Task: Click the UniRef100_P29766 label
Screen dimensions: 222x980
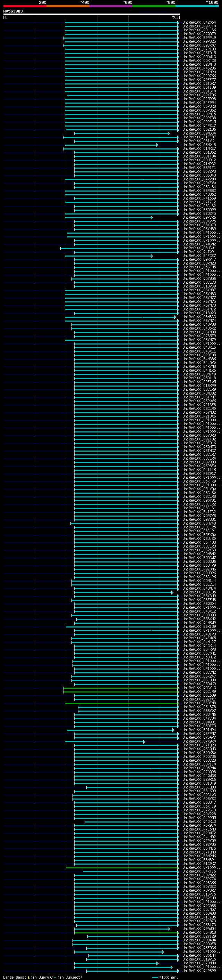Action: (199, 76)
